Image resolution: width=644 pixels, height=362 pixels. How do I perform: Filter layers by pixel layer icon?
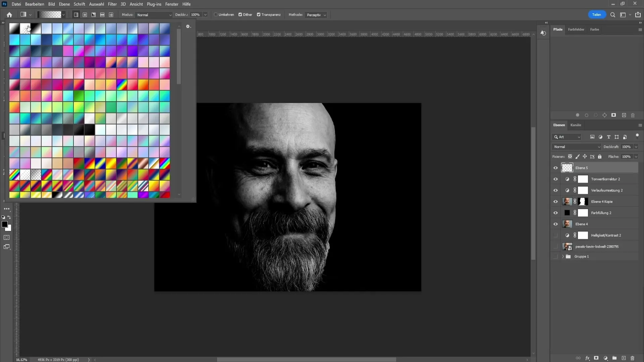pos(592,137)
